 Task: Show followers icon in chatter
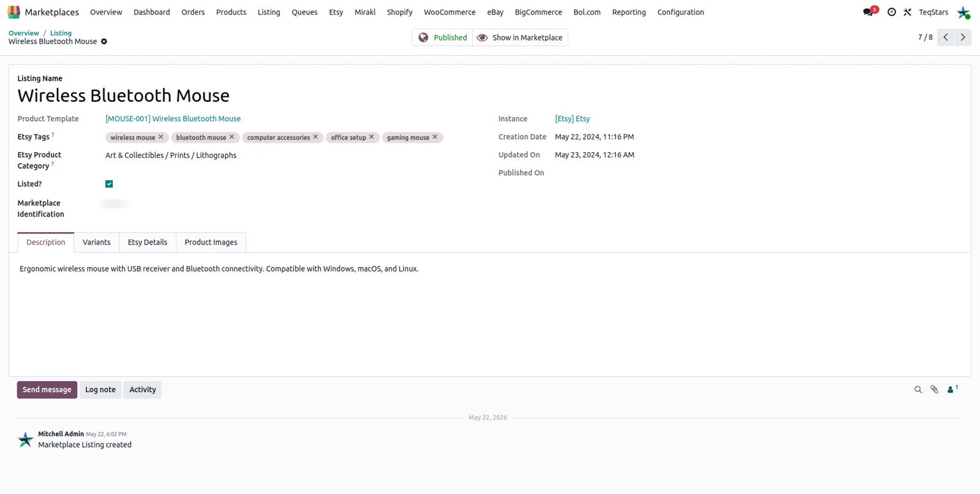click(x=952, y=389)
